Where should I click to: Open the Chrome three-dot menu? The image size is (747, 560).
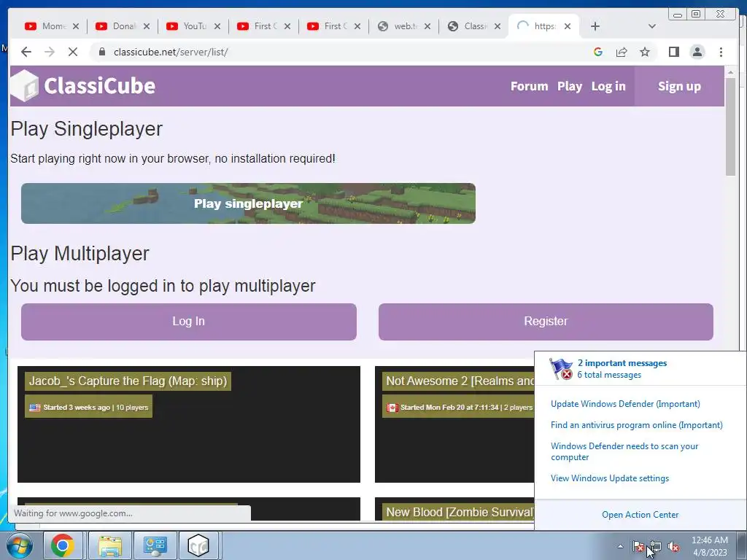pos(721,52)
